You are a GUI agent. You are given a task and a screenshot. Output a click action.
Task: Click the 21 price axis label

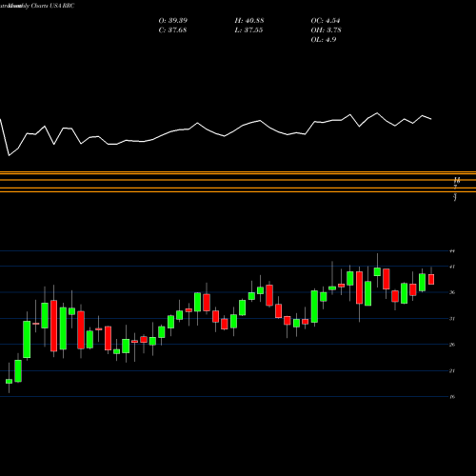(x=452, y=370)
